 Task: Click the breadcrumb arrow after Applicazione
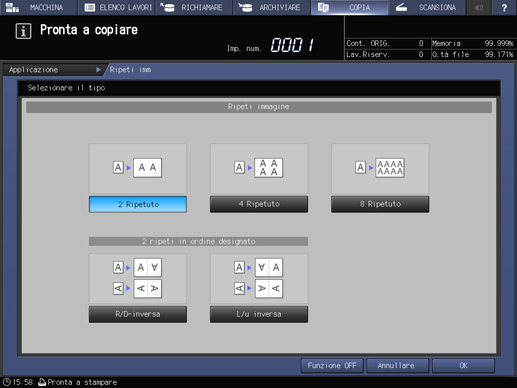(98, 70)
